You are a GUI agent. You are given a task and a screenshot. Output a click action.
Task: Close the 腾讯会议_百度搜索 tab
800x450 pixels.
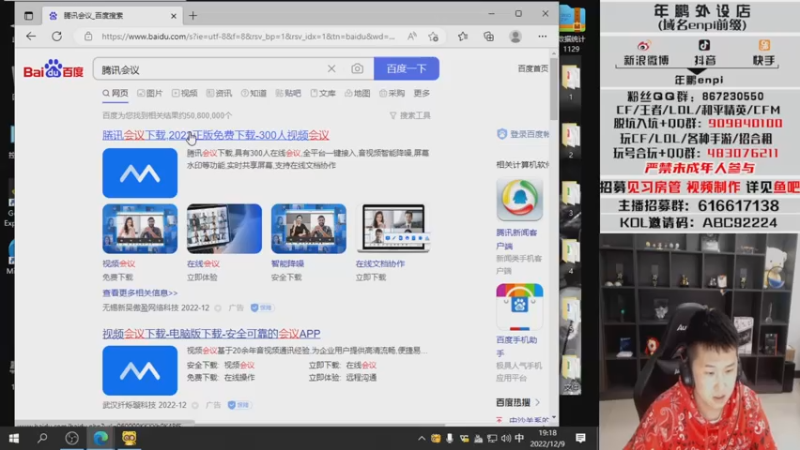173,16
